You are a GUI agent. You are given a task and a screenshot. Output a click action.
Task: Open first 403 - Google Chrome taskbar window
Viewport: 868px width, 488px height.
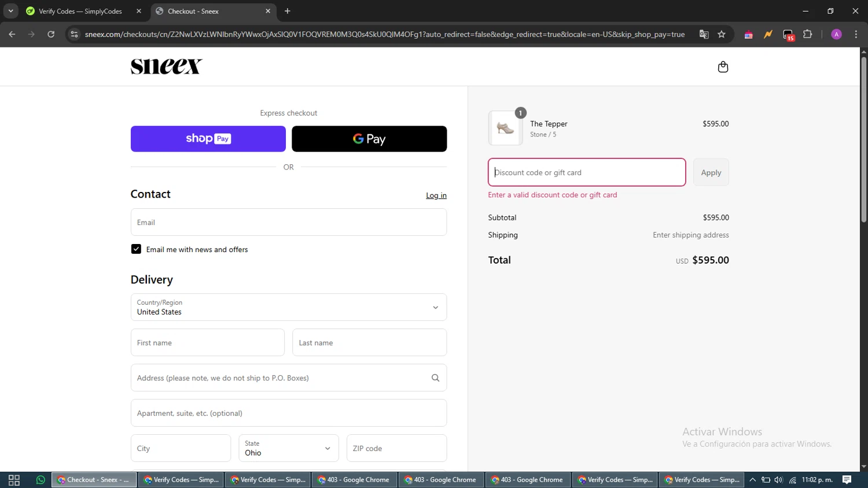coord(355,480)
